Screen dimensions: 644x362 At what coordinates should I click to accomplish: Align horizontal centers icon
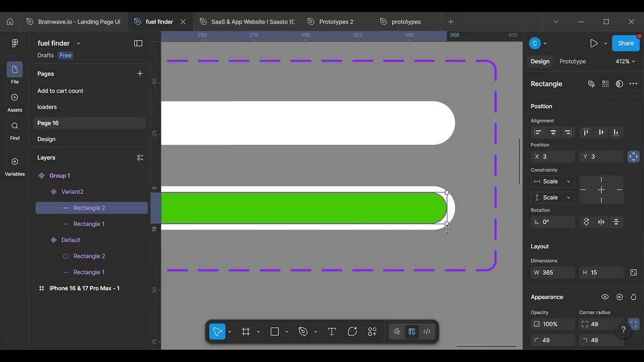tap(553, 132)
